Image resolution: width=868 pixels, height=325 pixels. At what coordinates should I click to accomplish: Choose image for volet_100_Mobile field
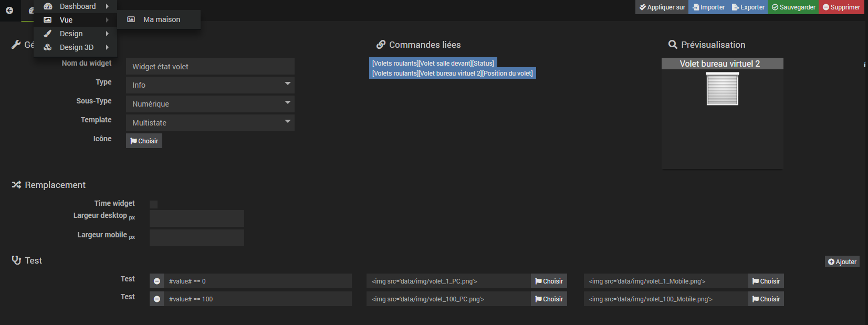click(766, 299)
